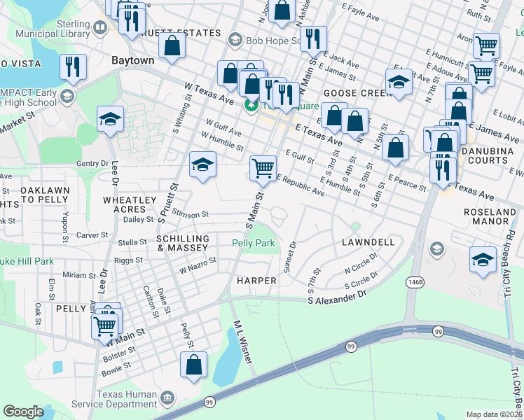Click the S Alexander Dr label
This screenshot has width=524, height=420.
(337, 297)
